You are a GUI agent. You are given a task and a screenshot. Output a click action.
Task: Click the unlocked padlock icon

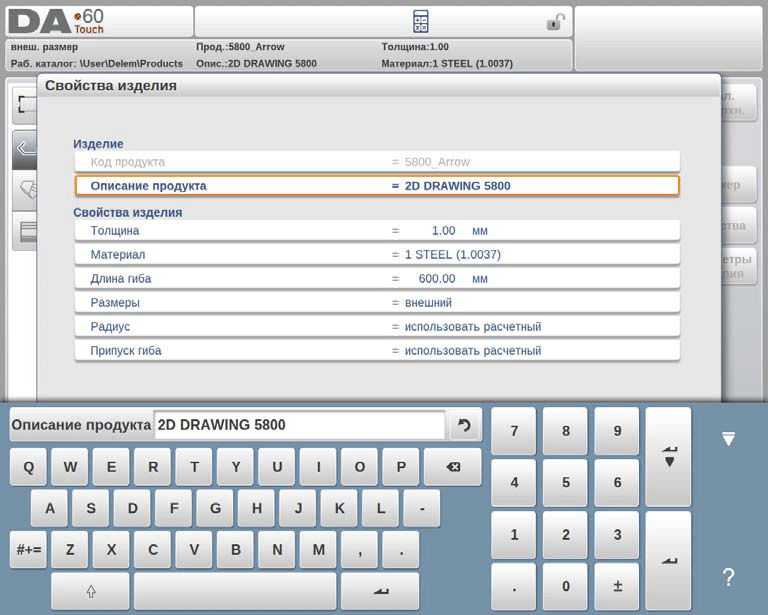point(555,22)
